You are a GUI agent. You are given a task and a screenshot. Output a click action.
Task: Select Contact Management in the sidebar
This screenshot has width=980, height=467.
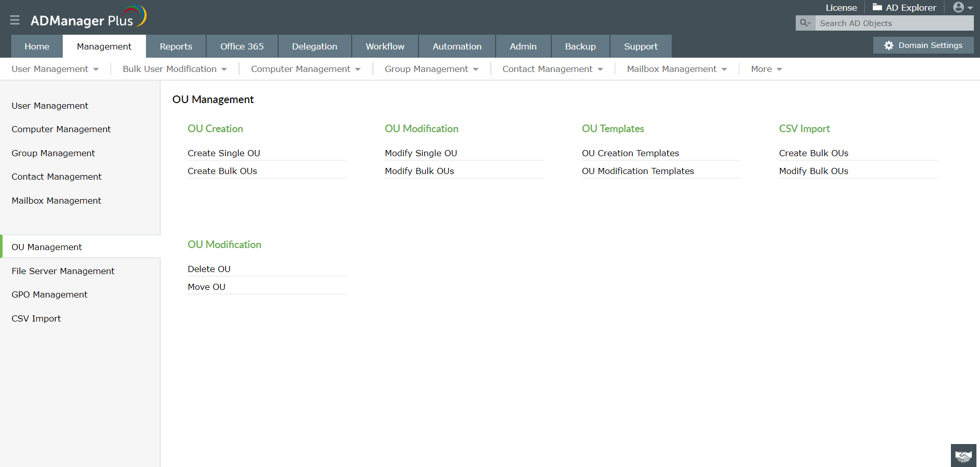pyautogui.click(x=57, y=177)
